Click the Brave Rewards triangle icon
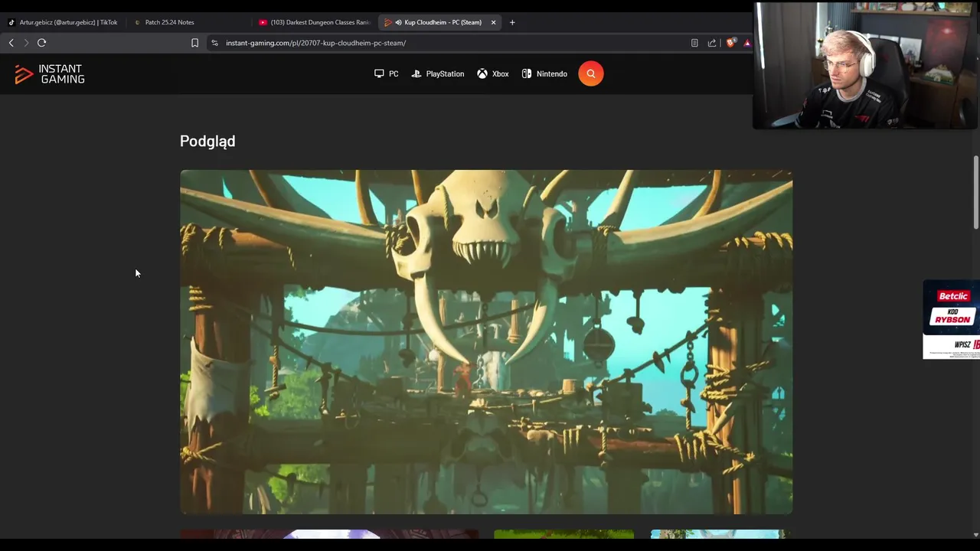980x551 pixels. [747, 43]
